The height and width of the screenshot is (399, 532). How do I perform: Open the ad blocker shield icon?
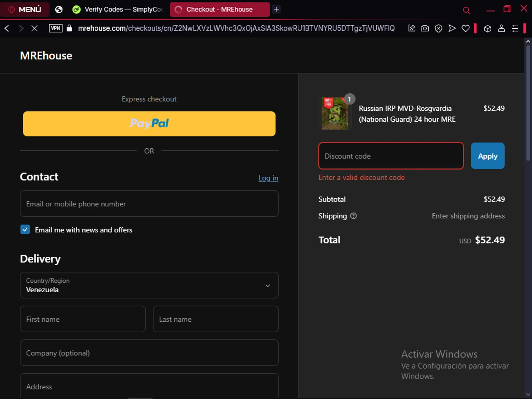click(x=439, y=28)
